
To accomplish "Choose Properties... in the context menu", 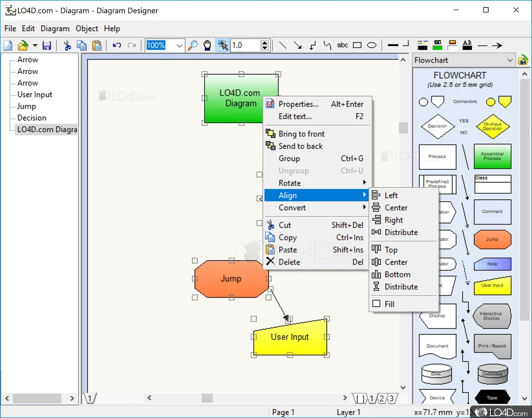I will (318, 104).
